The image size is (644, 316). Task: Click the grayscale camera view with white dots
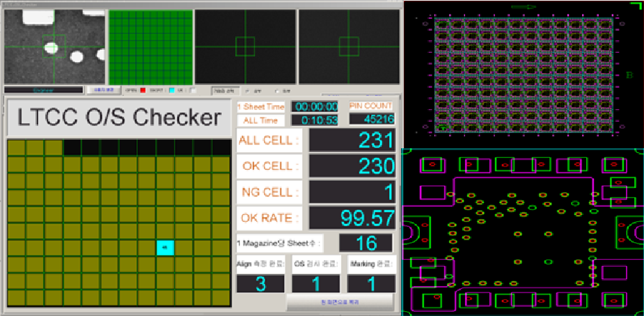tap(54, 47)
